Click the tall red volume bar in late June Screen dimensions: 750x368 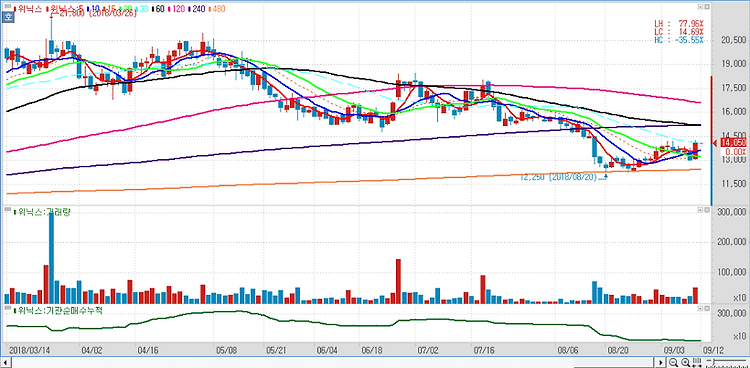[398, 281]
